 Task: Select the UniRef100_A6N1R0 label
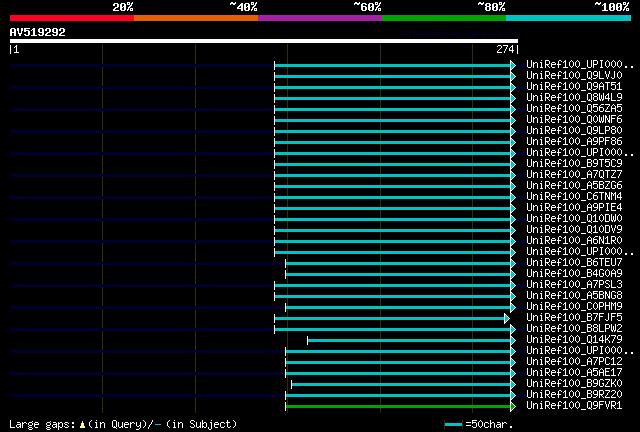[x=574, y=241]
